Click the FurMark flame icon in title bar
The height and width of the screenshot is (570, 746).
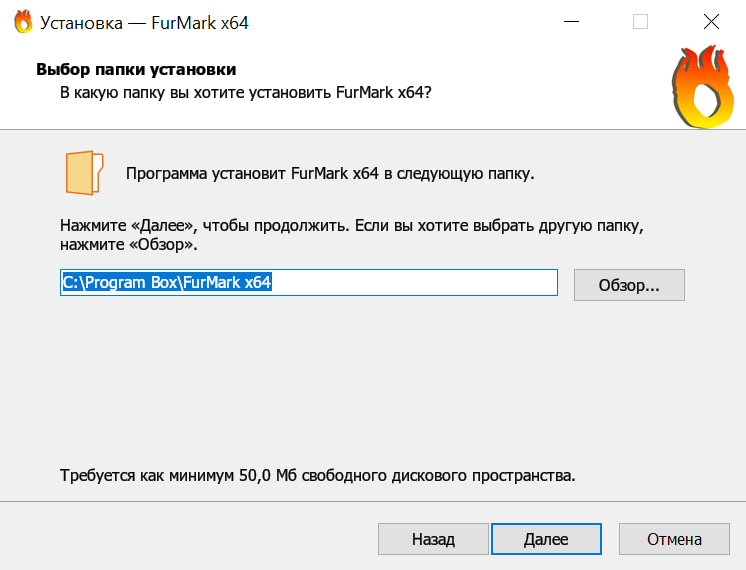pos(23,22)
